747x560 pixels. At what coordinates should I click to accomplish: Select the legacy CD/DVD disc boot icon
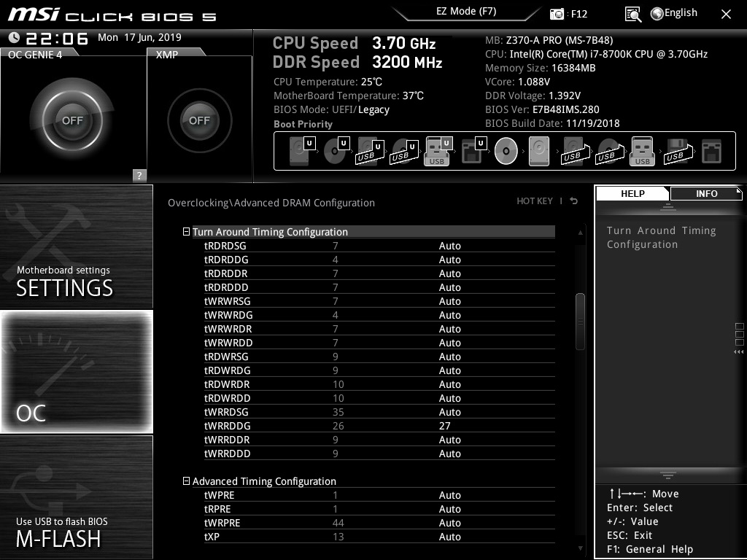click(506, 151)
